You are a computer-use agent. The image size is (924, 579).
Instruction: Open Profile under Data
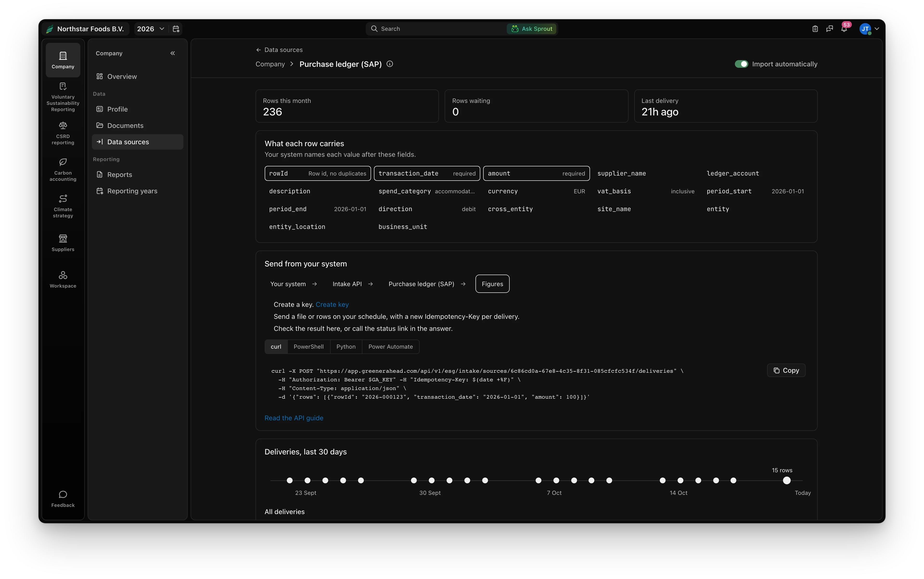[x=138, y=109]
